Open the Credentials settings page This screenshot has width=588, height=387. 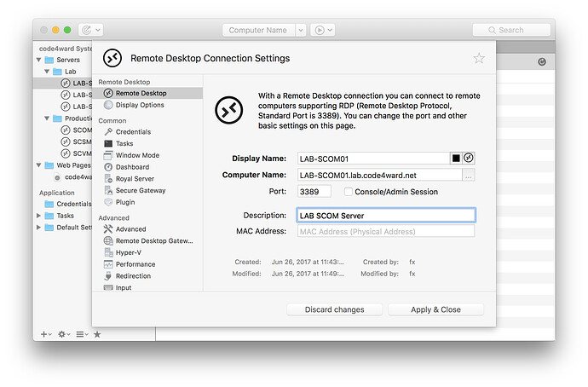(133, 132)
